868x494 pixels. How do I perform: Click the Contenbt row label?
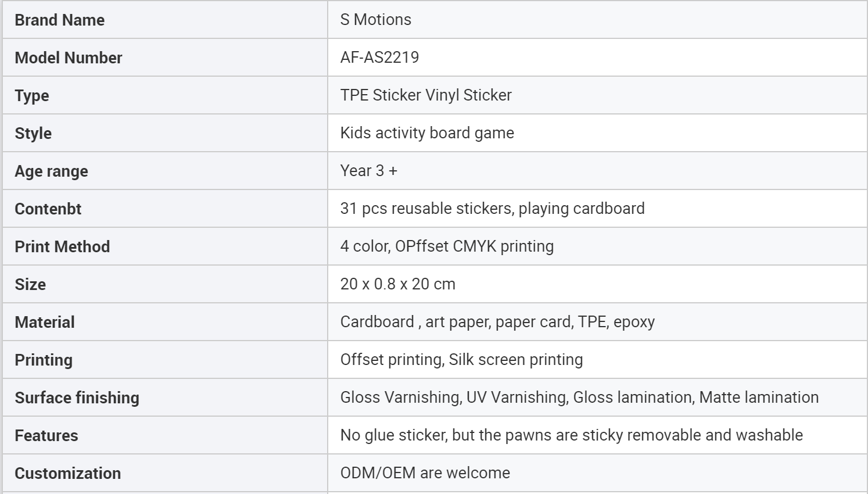pos(48,209)
